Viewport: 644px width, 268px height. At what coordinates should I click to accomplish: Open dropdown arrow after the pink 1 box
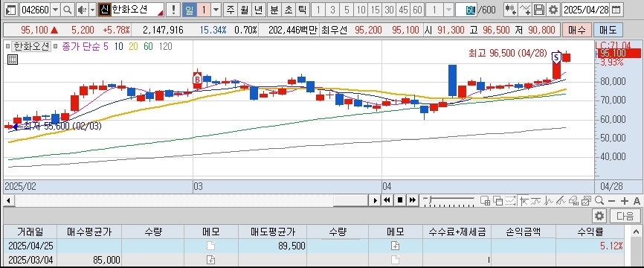(216, 10)
